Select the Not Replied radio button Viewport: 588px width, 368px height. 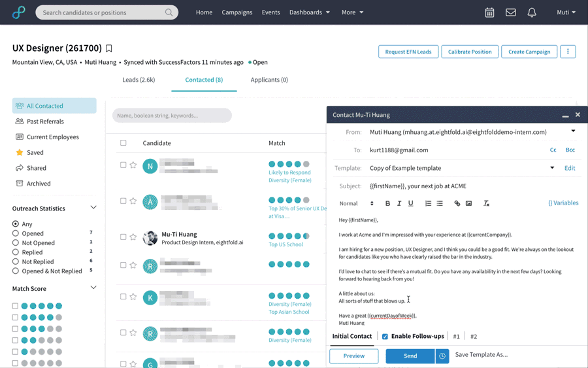(16, 261)
